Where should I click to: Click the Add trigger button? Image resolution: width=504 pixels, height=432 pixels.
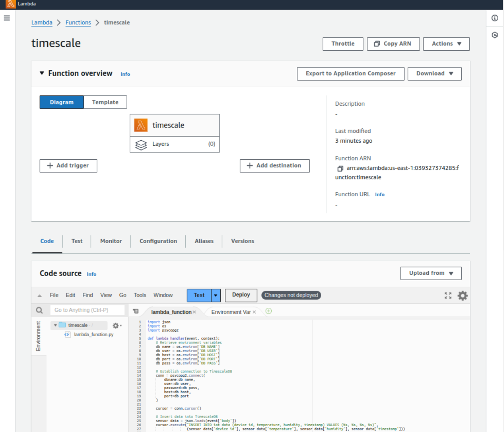point(68,166)
